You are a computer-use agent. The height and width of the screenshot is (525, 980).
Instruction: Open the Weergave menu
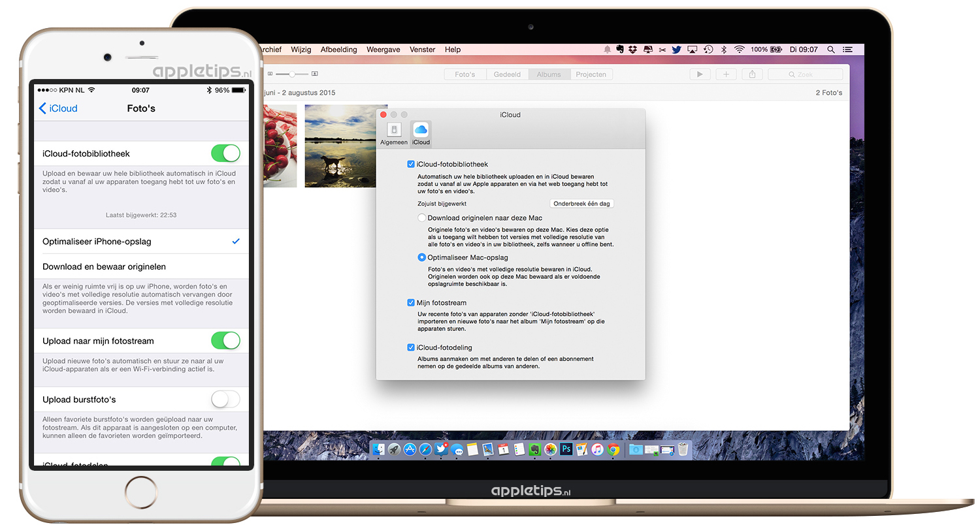pyautogui.click(x=384, y=50)
